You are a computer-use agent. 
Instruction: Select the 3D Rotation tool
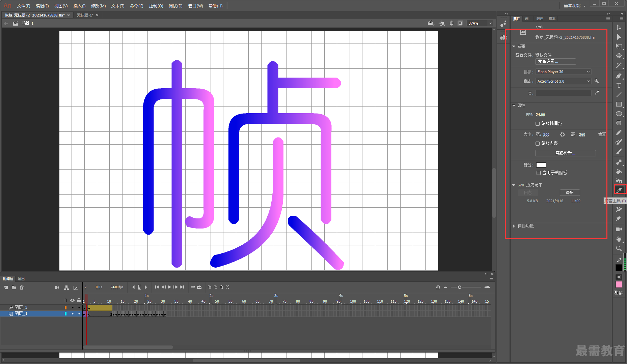[x=619, y=56]
